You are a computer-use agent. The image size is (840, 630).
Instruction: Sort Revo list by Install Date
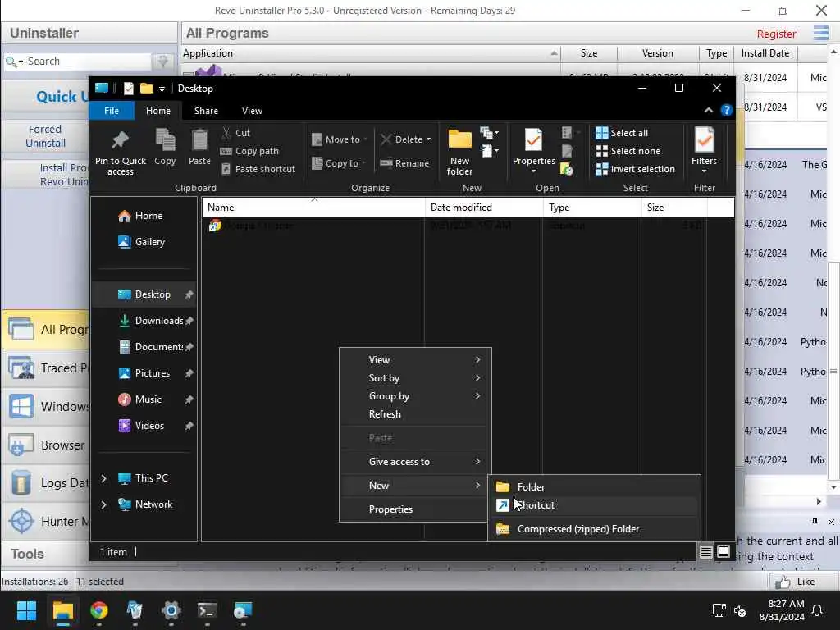click(x=765, y=53)
